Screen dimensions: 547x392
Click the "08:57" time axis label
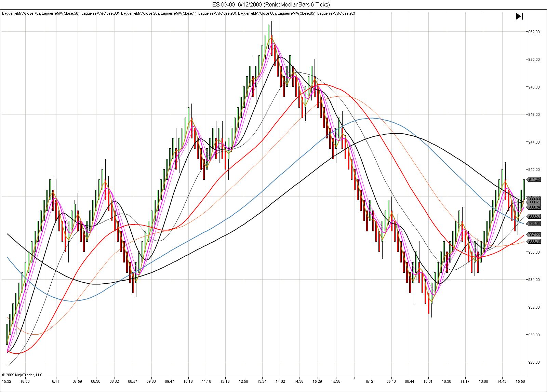[x=133, y=381]
